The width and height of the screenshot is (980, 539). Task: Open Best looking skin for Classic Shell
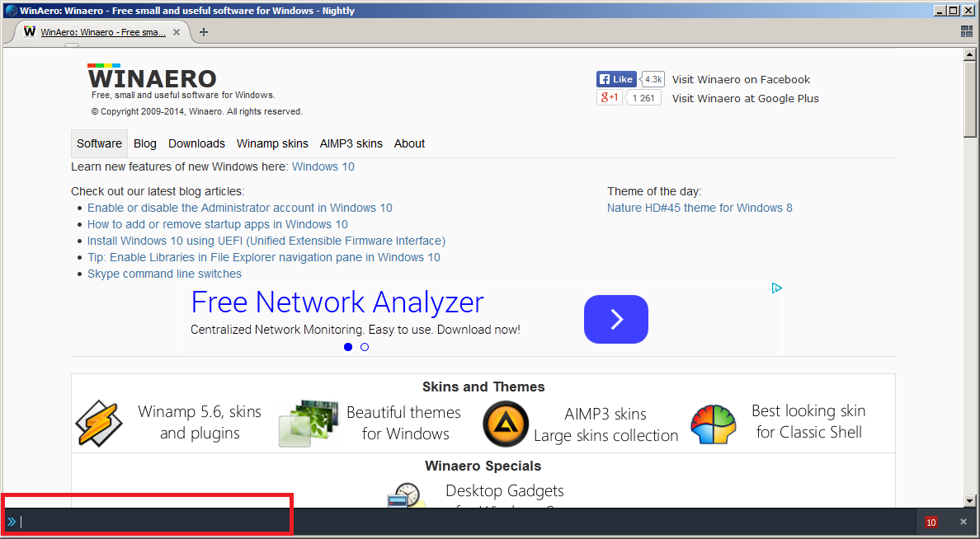808,422
